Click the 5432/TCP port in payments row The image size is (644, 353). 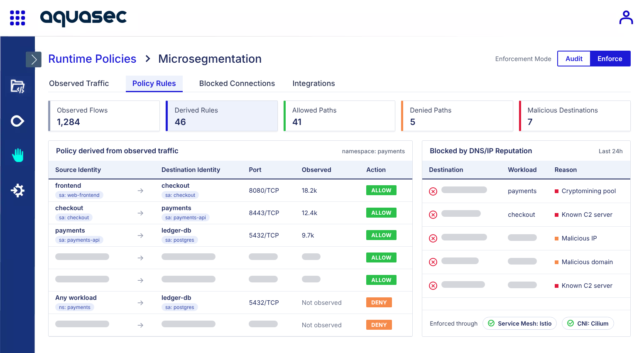[264, 235]
